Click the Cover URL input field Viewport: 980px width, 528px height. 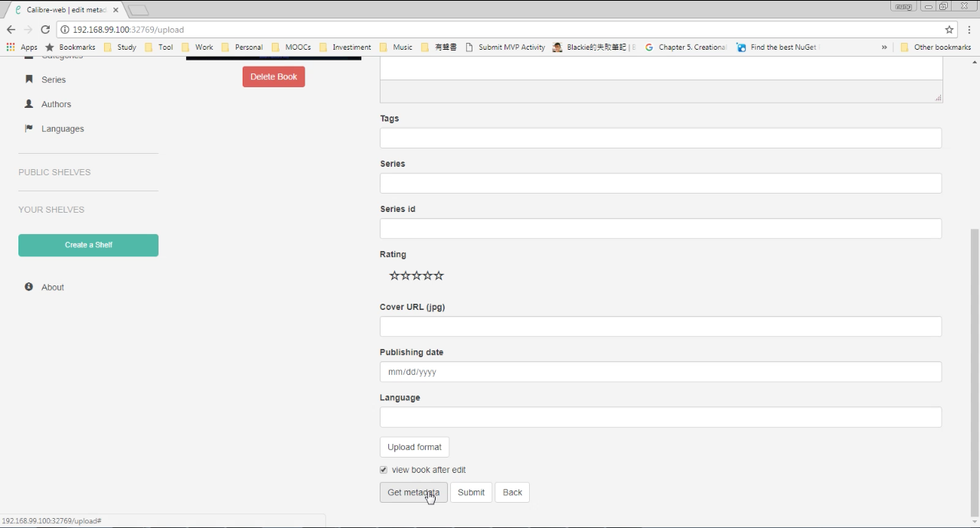point(661,326)
